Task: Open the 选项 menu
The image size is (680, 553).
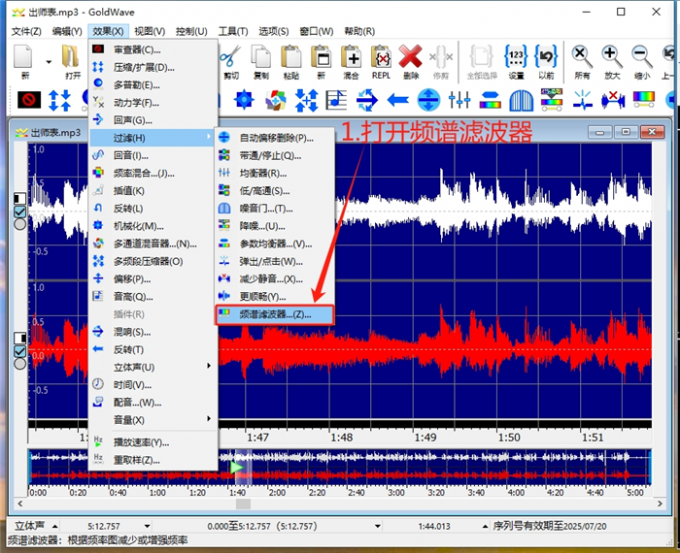Action: pyautogui.click(x=274, y=31)
